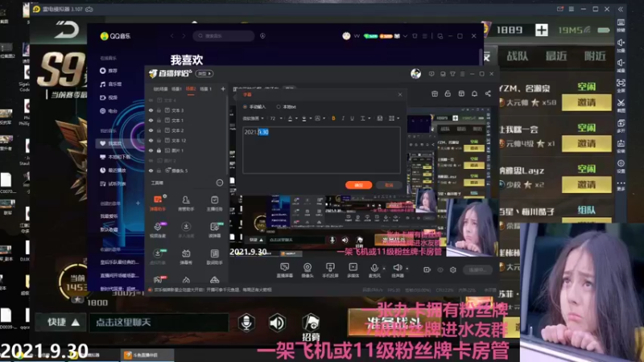Click the image insert icon in subtitle toolbar
This screenshot has height=362, width=644.
coord(379,118)
